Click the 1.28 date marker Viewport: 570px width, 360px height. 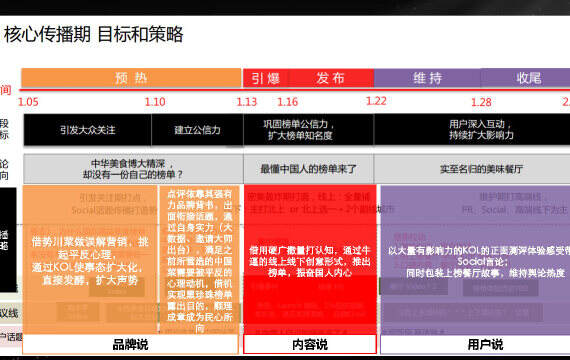pyautogui.click(x=481, y=102)
